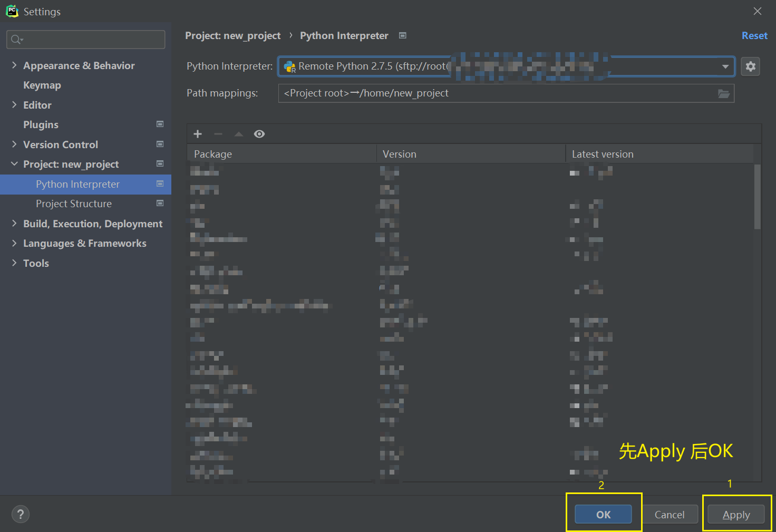Screen dimensions: 776x532
Task: Expand Appearance & Behavior section
Action: 14,65
